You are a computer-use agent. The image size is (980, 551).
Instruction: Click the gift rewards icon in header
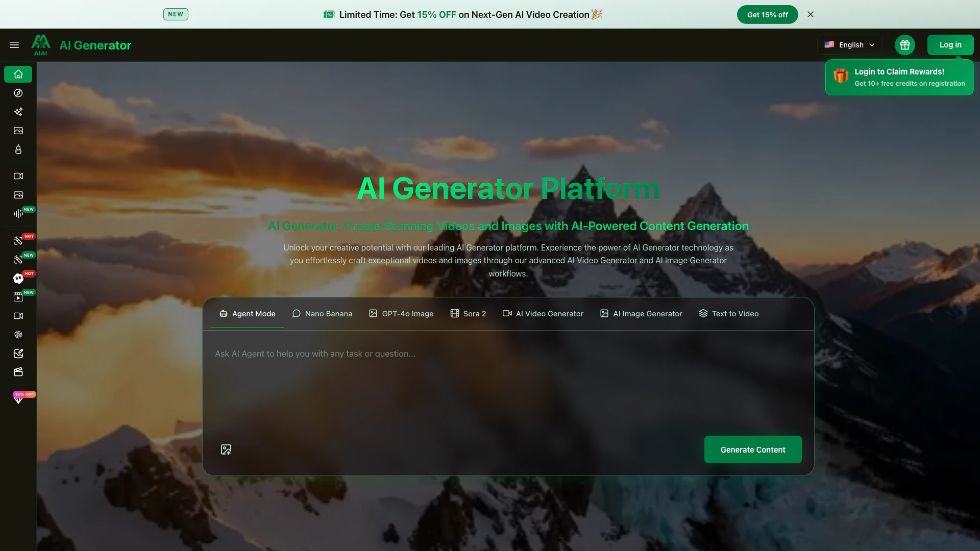[904, 45]
